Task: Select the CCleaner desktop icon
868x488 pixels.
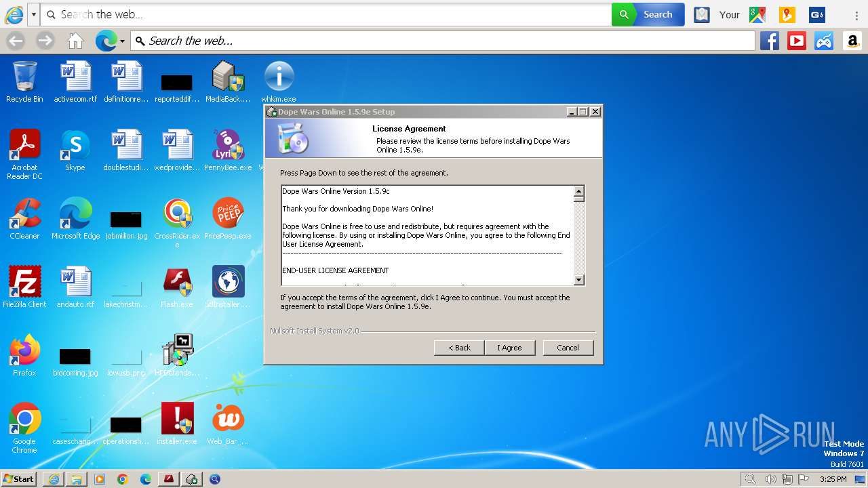Action: tap(24, 218)
